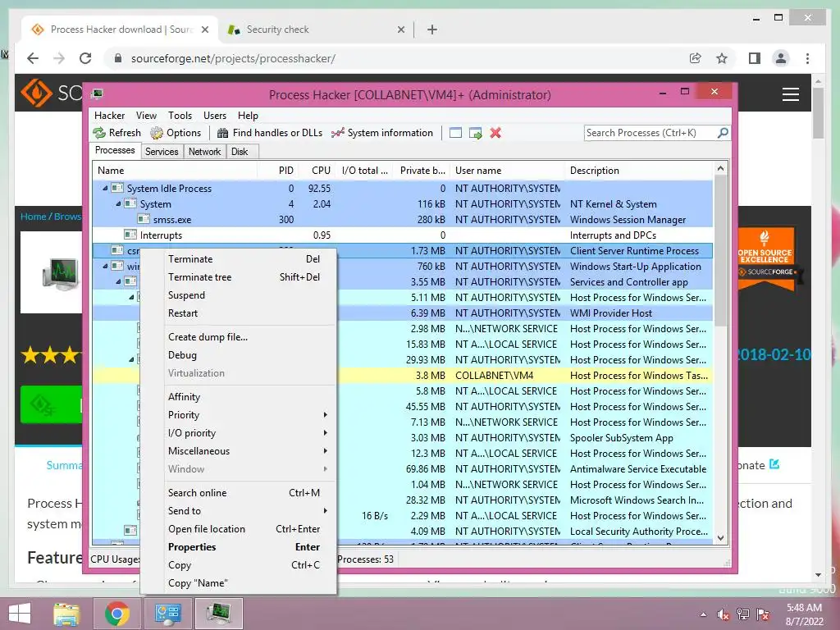Open Chrome three-dot menu
This screenshot has width=840, height=630.
(807, 58)
